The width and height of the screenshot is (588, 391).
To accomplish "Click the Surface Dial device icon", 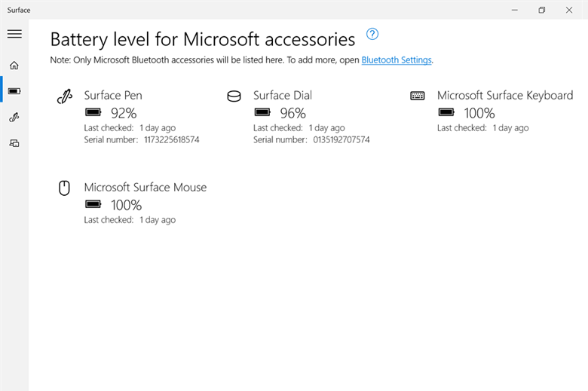I will tap(234, 96).
